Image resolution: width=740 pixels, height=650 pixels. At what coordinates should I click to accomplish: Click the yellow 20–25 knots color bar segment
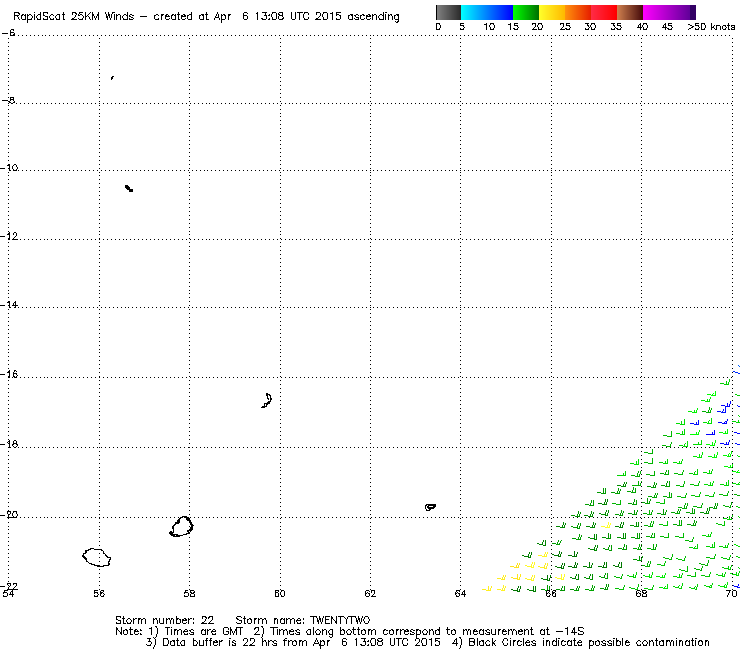click(552, 12)
